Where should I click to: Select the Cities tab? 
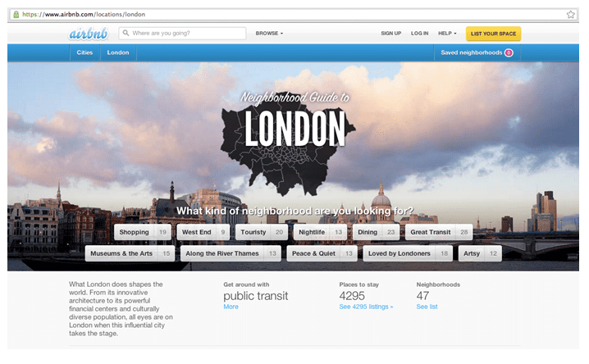pyautogui.click(x=84, y=53)
